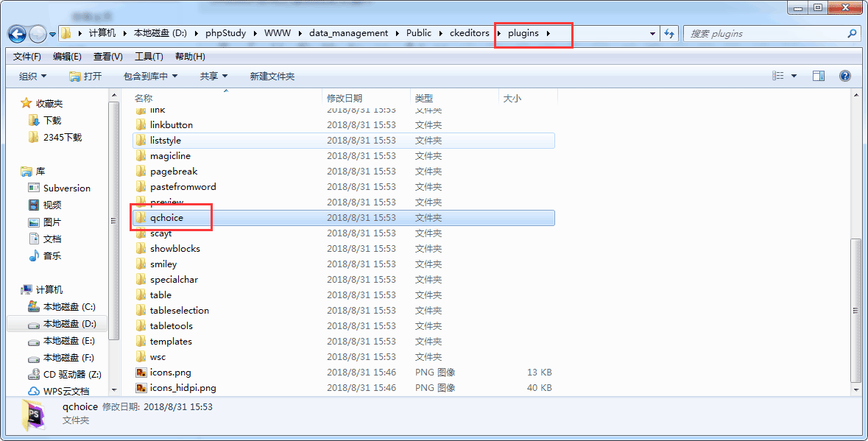Open the WPS云文档 cloud drive
868x441 pixels.
pyautogui.click(x=66, y=391)
